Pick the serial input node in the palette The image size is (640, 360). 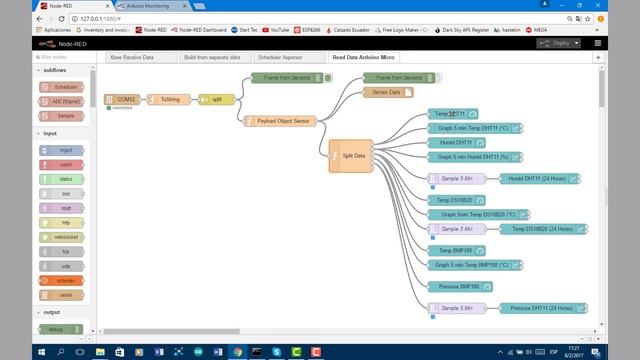[62, 295]
